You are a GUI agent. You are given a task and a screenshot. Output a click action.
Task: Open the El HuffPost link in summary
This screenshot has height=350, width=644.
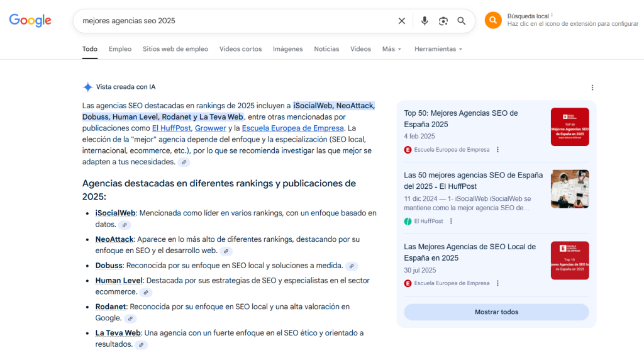pyautogui.click(x=171, y=128)
